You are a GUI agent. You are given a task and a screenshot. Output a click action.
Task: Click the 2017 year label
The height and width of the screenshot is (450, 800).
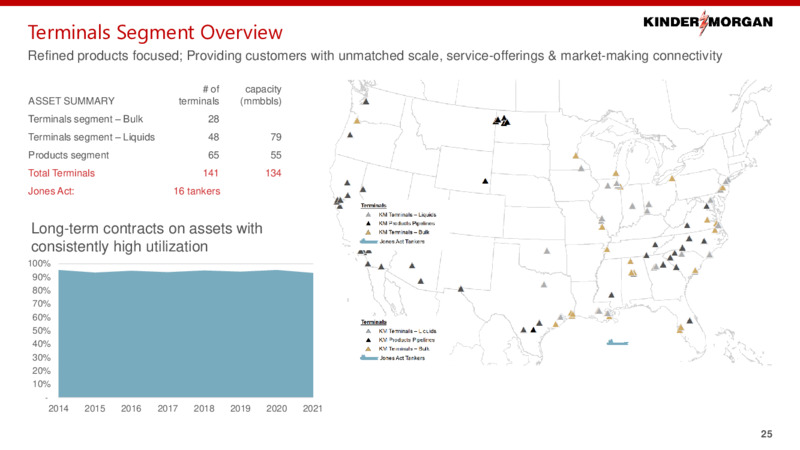pos(167,409)
